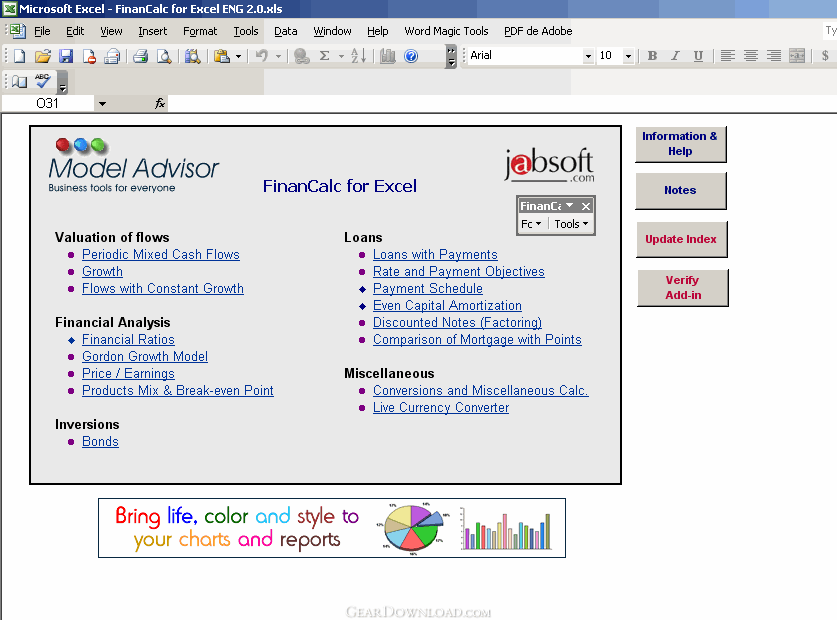Run the ABC spelling check icon
The height and width of the screenshot is (620, 837).
point(43,81)
